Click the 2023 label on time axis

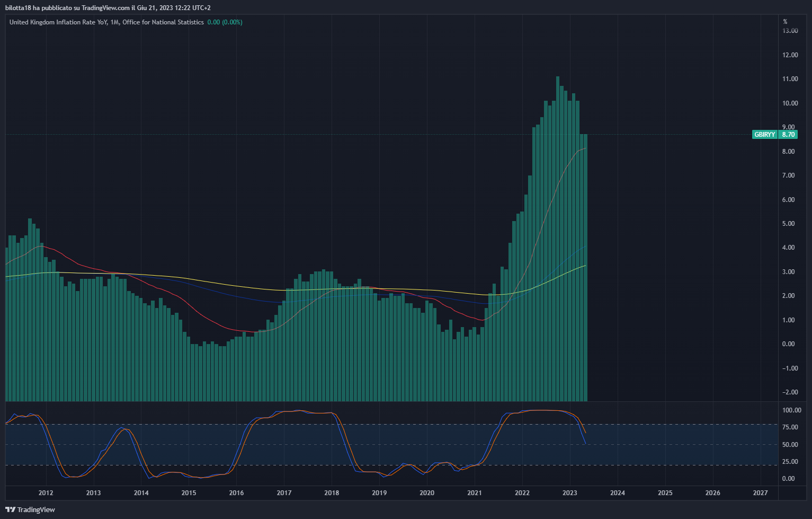coord(570,493)
